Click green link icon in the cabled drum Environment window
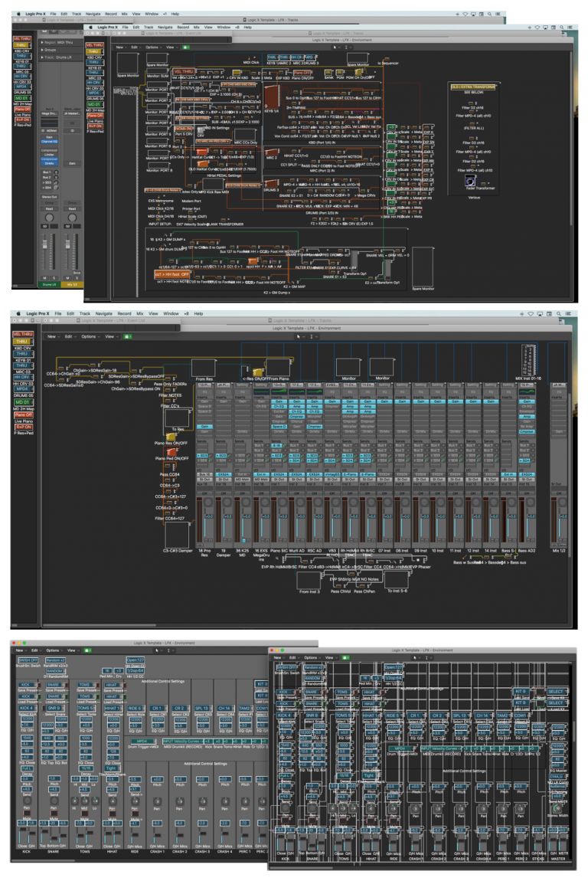The width and height of the screenshot is (588, 881). pyautogui.click(x=345, y=657)
